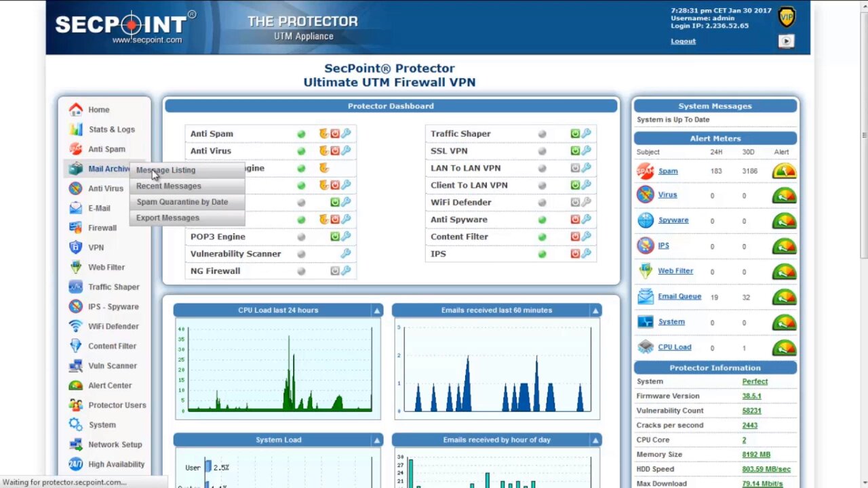The width and height of the screenshot is (868, 488).
Task: Click vulnerability count 58231 link
Action: coord(751,411)
